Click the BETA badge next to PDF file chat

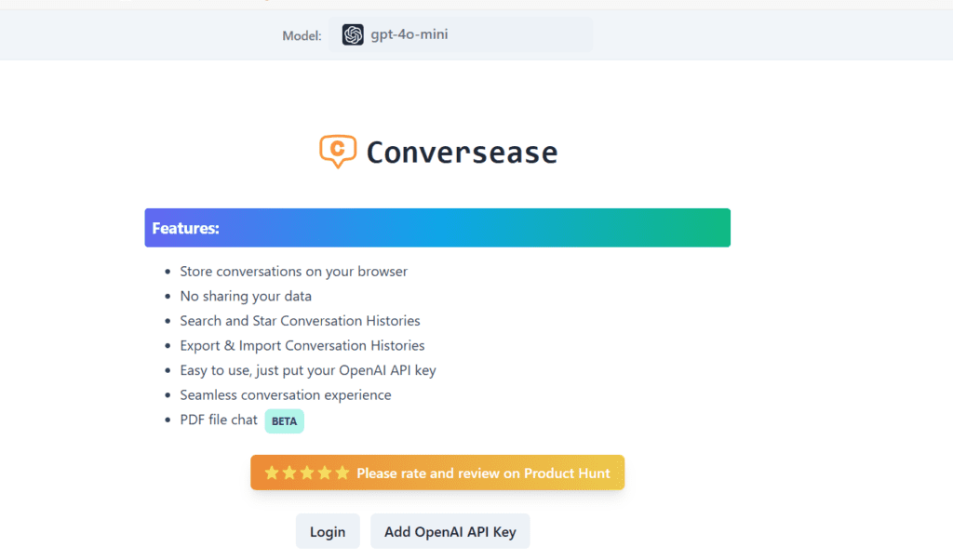pyautogui.click(x=284, y=420)
